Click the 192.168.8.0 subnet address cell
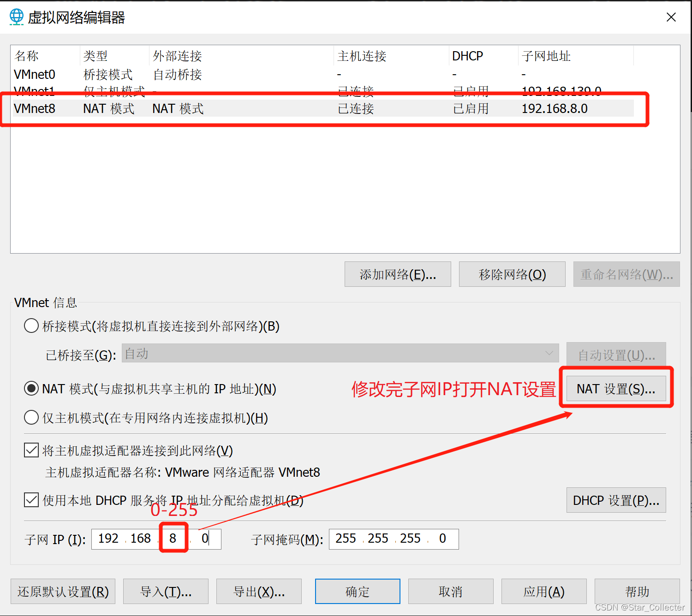Image resolution: width=692 pixels, height=616 pixels. (x=555, y=109)
